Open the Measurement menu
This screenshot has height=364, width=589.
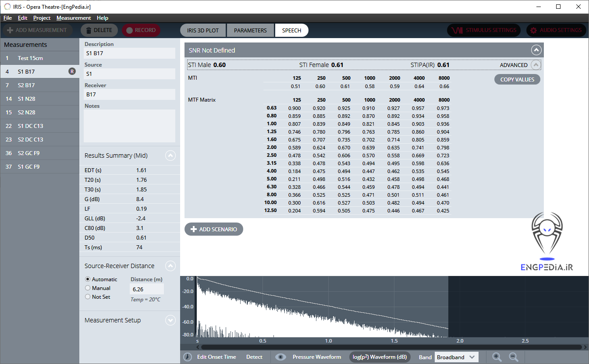click(74, 18)
